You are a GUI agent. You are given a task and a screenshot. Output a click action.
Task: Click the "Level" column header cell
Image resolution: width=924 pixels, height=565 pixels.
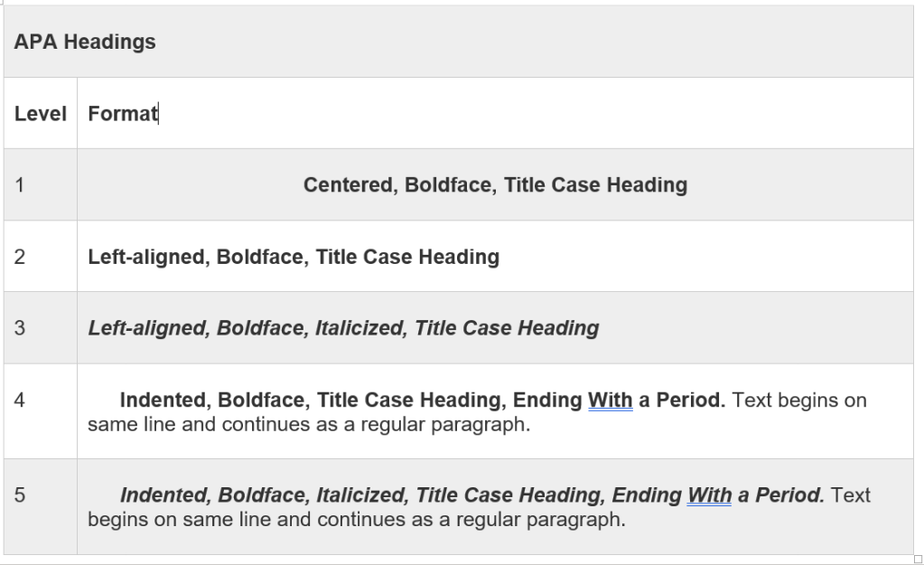pos(41,114)
